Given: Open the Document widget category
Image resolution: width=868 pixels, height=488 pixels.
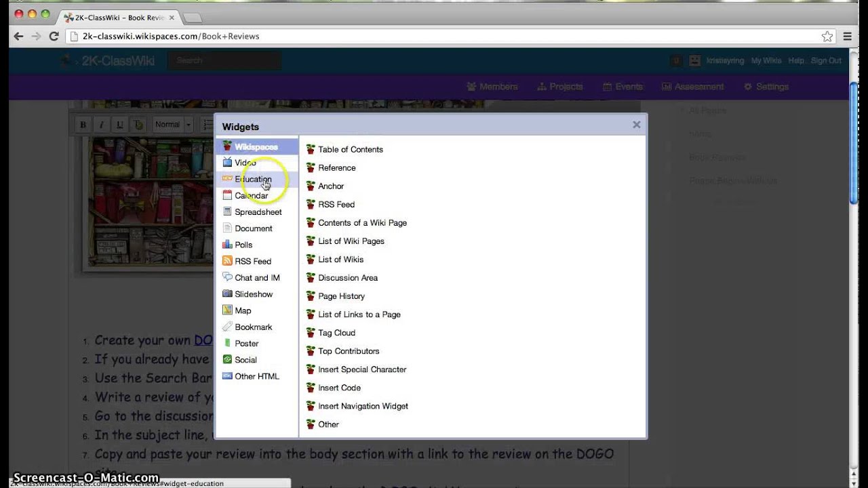Looking at the screenshot, I should coord(253,228).
